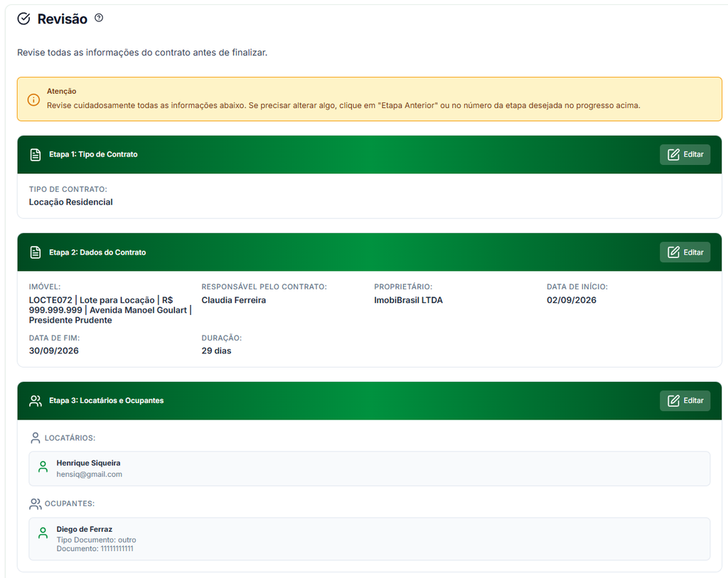The width and height of the screenshot is (728, 578).
Task: Edit Etapa 2 Dados do Contrato
Action: tap(685, 252)
